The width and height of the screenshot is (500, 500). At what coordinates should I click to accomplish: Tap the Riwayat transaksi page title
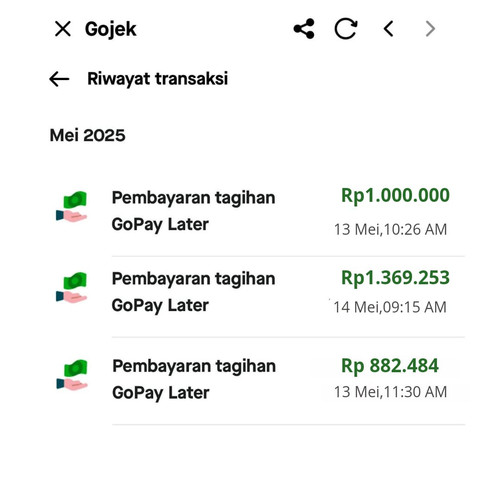pyautogui.click(x=158, y=79)
